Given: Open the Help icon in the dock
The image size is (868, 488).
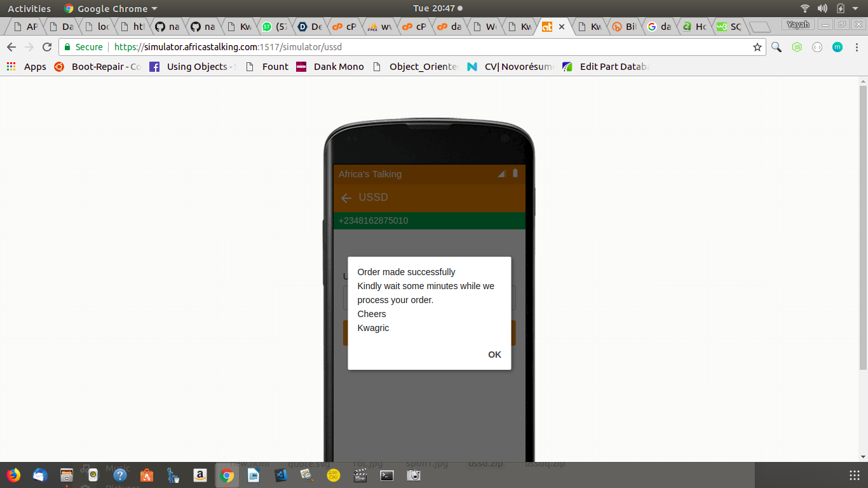Looking at the screenshot, I should 120,475.
